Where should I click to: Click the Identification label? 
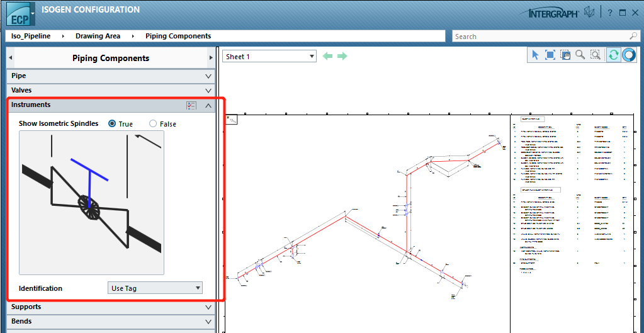pos(41,288)
